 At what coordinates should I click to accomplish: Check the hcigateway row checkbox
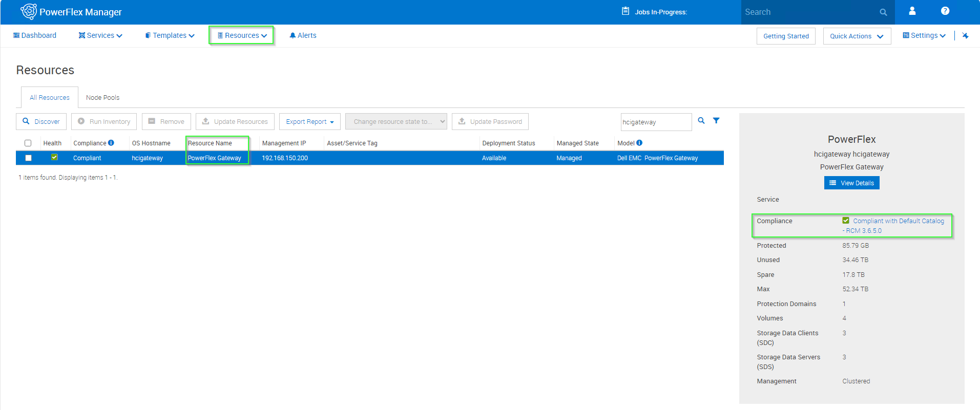coord(28,158)
